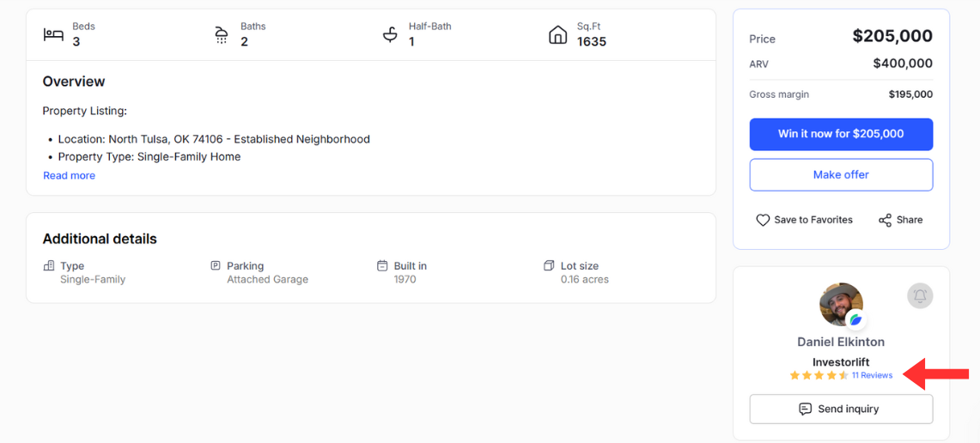Click the Share label
Image resolution: width=980 pixels, height=443 pixels.
910,220
